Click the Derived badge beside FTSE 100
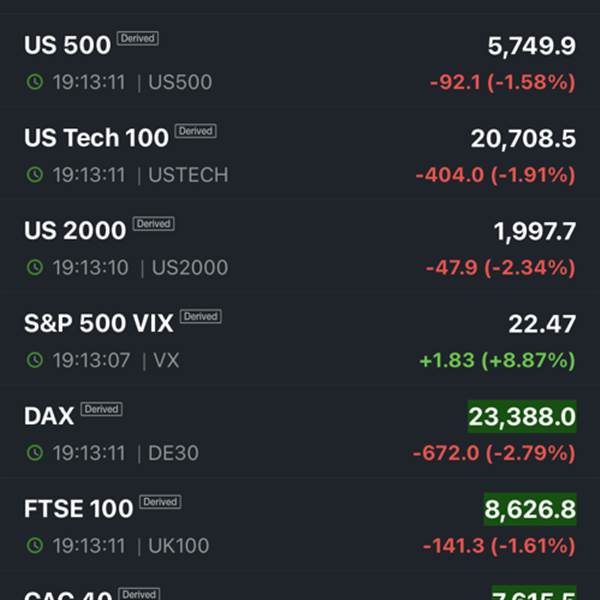This screenshot has width=600, height=600. pos(160,502)
